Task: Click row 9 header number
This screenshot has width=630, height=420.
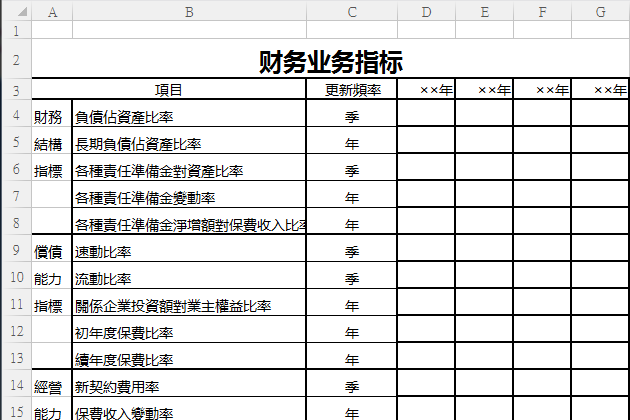Action: click(x=16, y=249)
